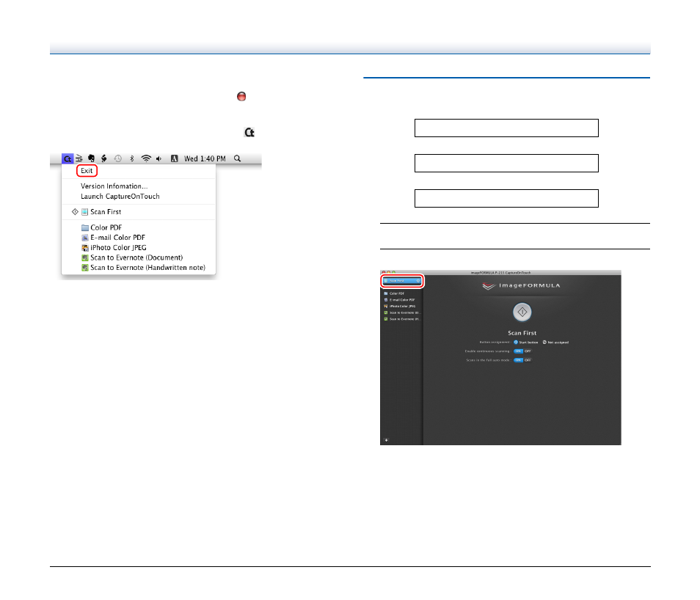The image size is (700, 600).
Task: Open the Evernote elephant menu bar icon
Action: (91, 158)
